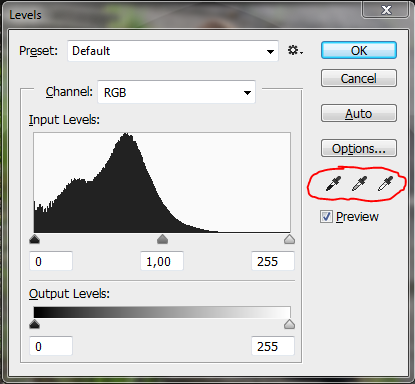Click the output black level slider
The height and width of the screenshot is (384, 415).
[x=34, y=324]
